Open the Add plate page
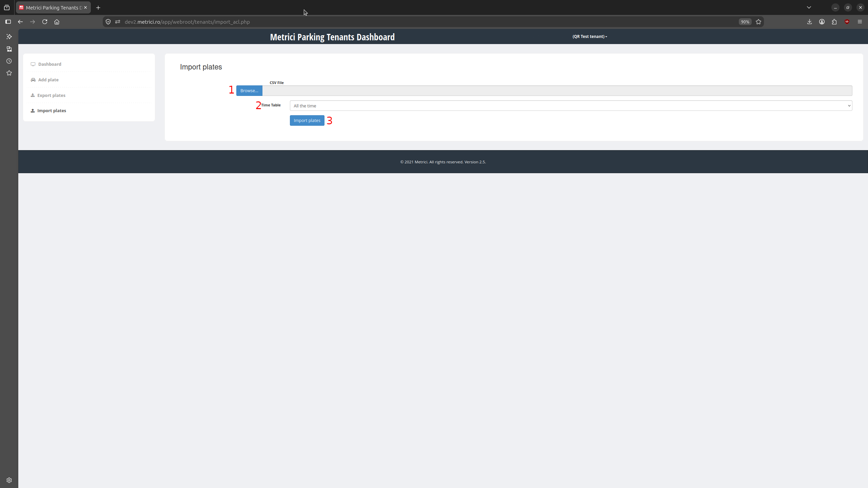Viewport: 868px width, 488px height. point(48,80)
